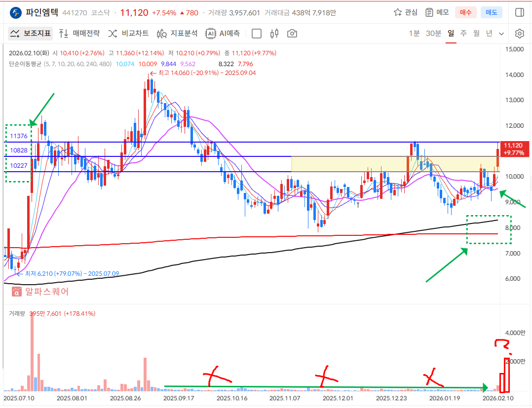Open chart settings gear icon
The width and height of the screenshot is (532, 408).
[519, 34]
